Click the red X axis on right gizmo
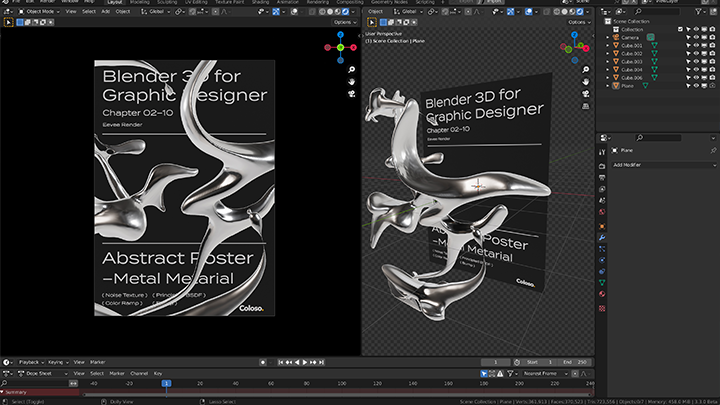Screen dimensions: 720x405 (586, 48)
